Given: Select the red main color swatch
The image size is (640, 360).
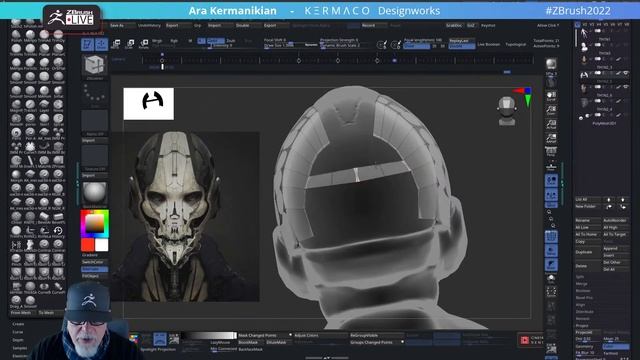Looking at the screenshot, I should pos(87,245).
